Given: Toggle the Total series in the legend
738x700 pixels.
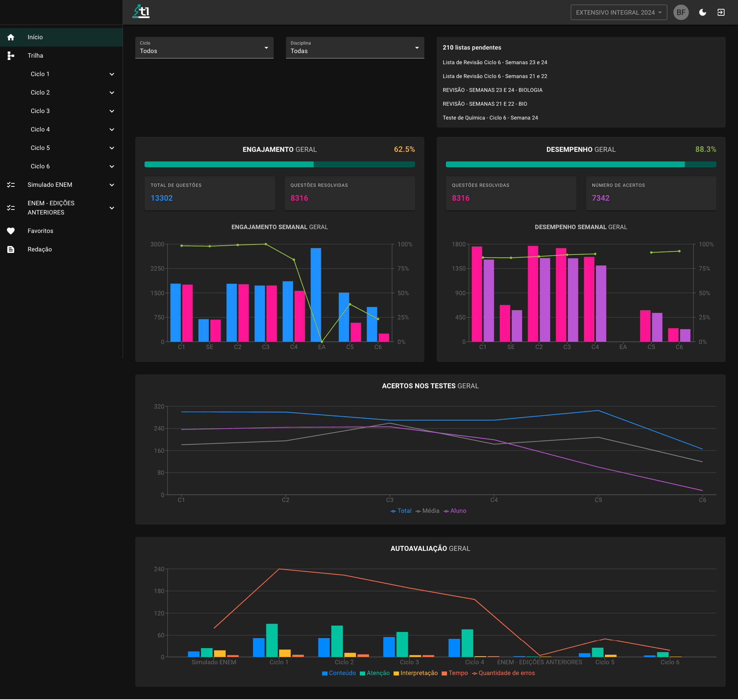Looking at the screenshot, I should [401, 510].
